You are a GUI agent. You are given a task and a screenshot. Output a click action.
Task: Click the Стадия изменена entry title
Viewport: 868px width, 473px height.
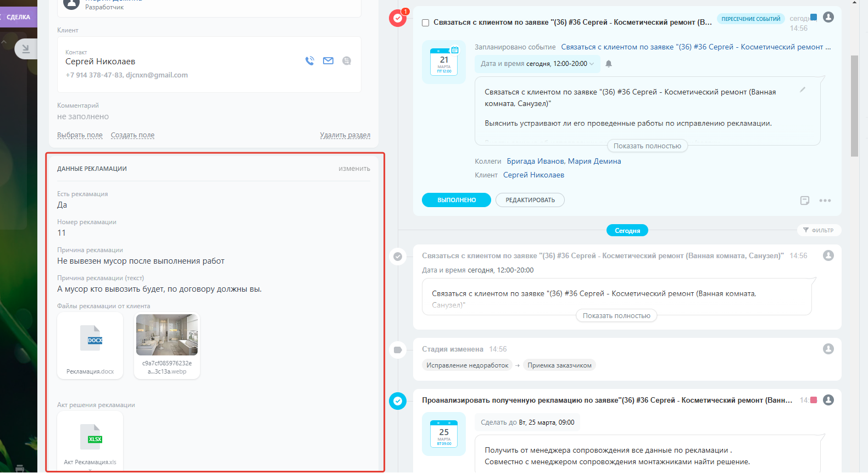(453, 349)
